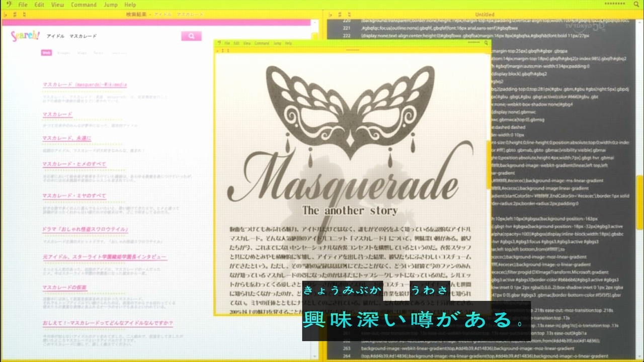Open Command menu in the Masquerade window
Screen dimensions: 644x362
pos(262,43)
